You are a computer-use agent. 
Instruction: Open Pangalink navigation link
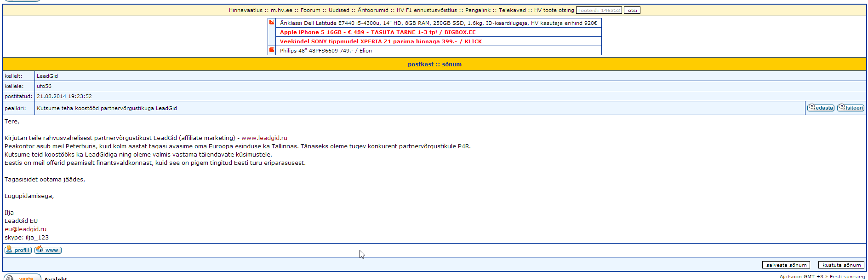478,10
